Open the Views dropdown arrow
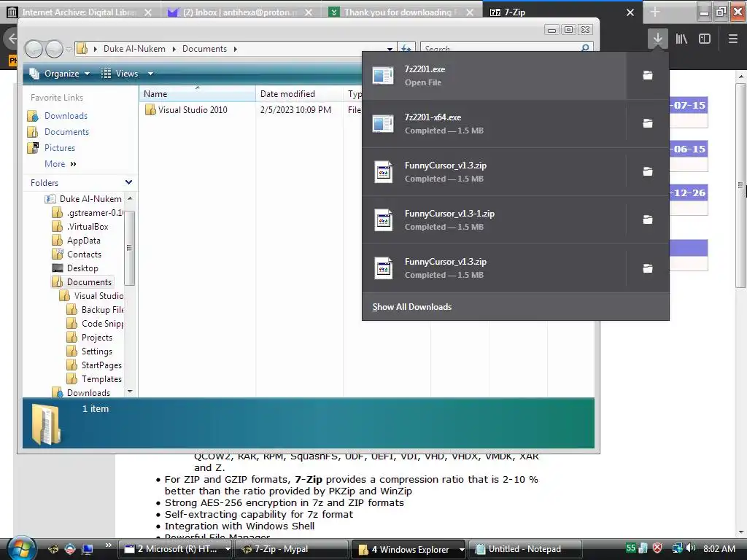 click(150, 74)
